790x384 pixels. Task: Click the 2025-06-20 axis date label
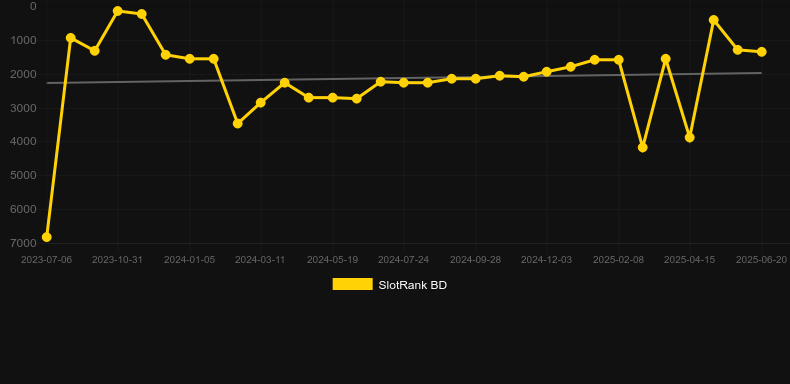pos(761,260)
